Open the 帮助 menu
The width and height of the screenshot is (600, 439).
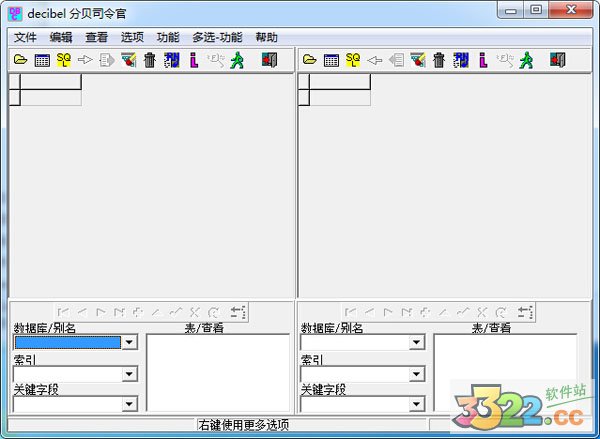click(x=266, y=38)
